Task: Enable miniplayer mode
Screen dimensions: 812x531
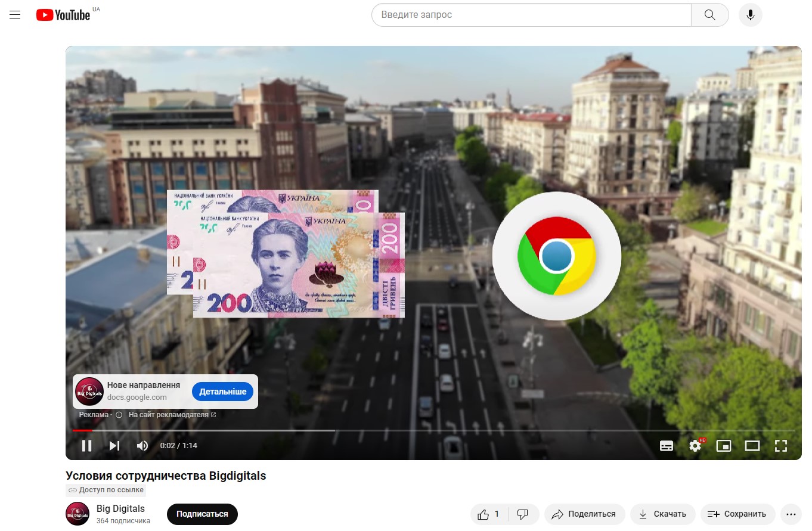Action: click(x=724, y=446)
